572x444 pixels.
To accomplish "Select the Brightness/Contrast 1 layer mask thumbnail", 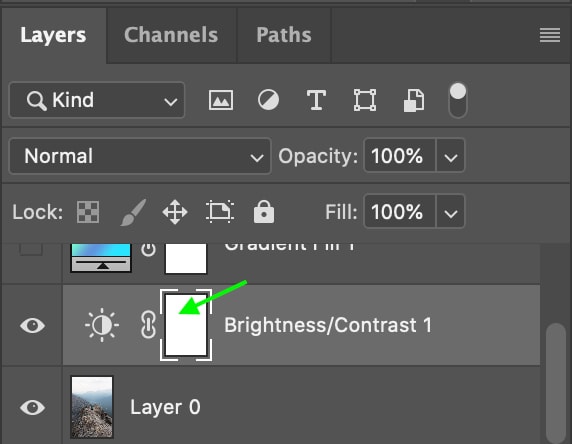I will coord(186,325).
